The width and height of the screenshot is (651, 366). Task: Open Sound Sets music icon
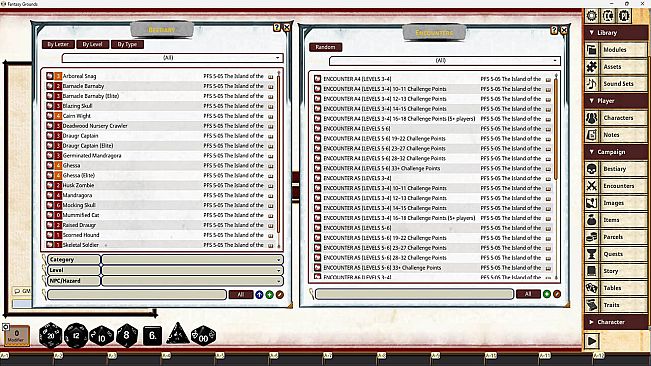[592, 84]
